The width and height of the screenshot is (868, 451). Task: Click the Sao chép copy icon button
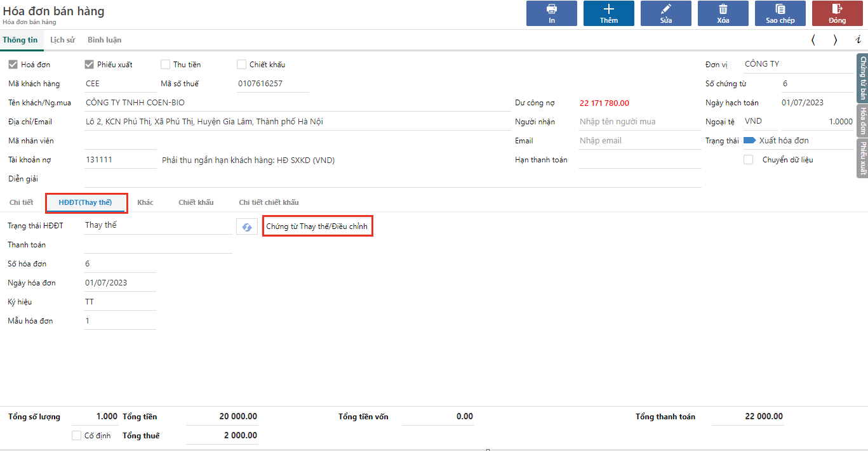coord(780,13)
